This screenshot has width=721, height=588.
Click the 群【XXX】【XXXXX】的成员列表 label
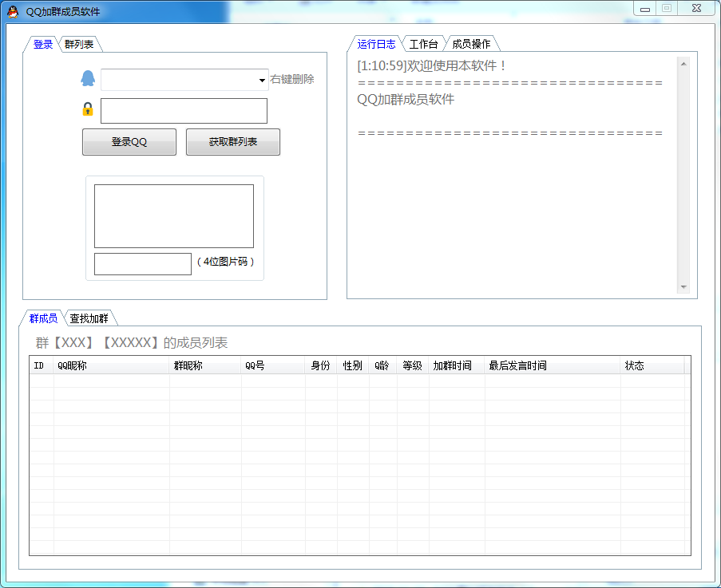[132, 343]
